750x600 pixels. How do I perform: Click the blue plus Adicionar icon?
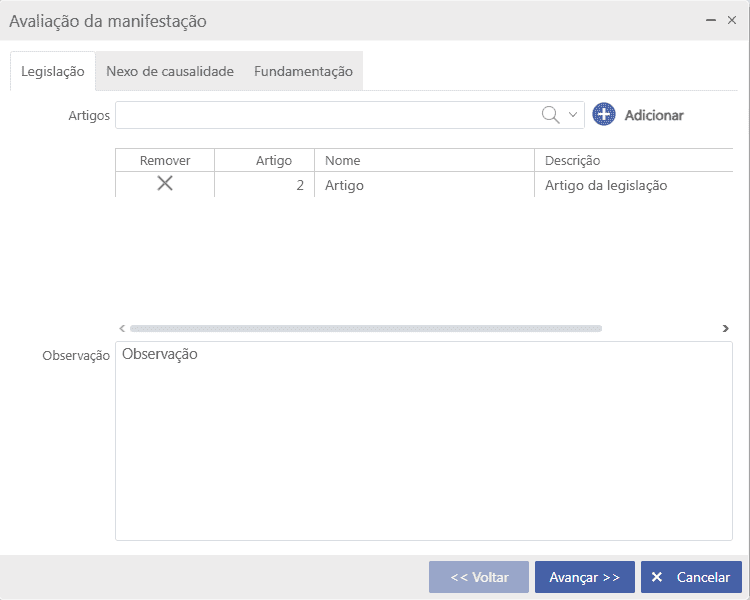[x=604, y=115]
